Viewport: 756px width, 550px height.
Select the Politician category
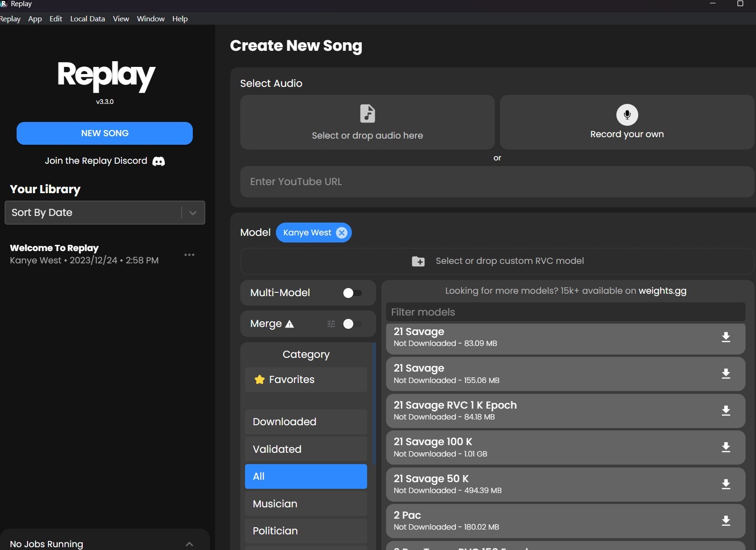[x=306, y=531]
